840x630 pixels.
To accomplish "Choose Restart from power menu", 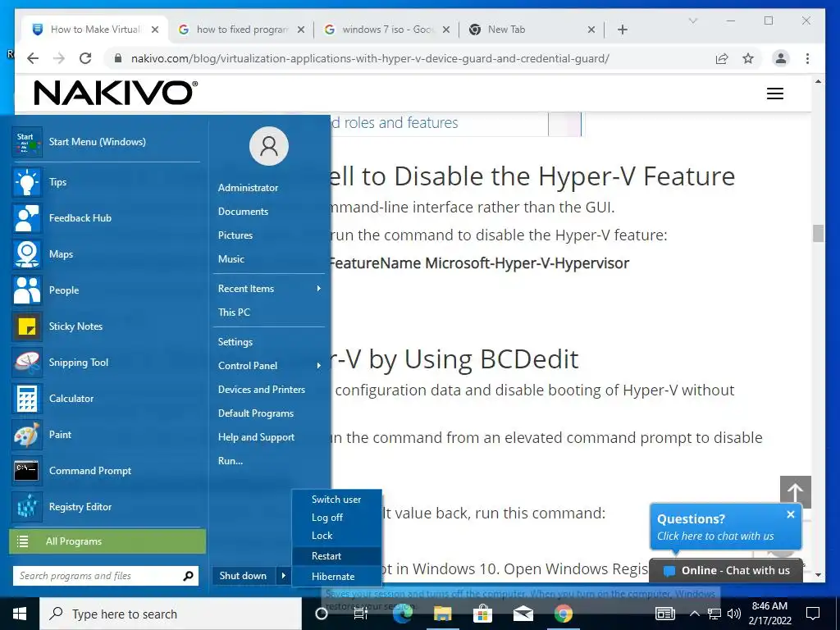I will click(336, 556).
